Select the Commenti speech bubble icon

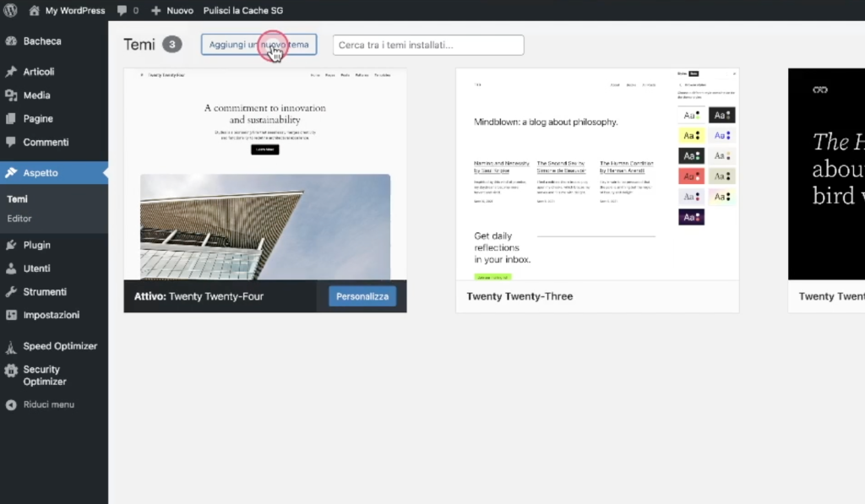(x=10, y=142)
